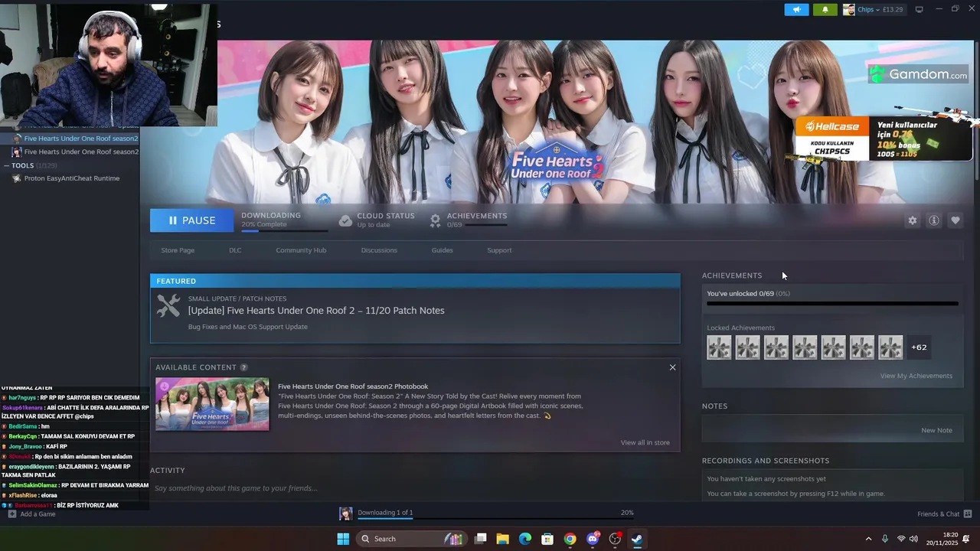980x551 pixels.
Task: Open the DLC tab
Action: pyautogui.click(x=235, y=250)
